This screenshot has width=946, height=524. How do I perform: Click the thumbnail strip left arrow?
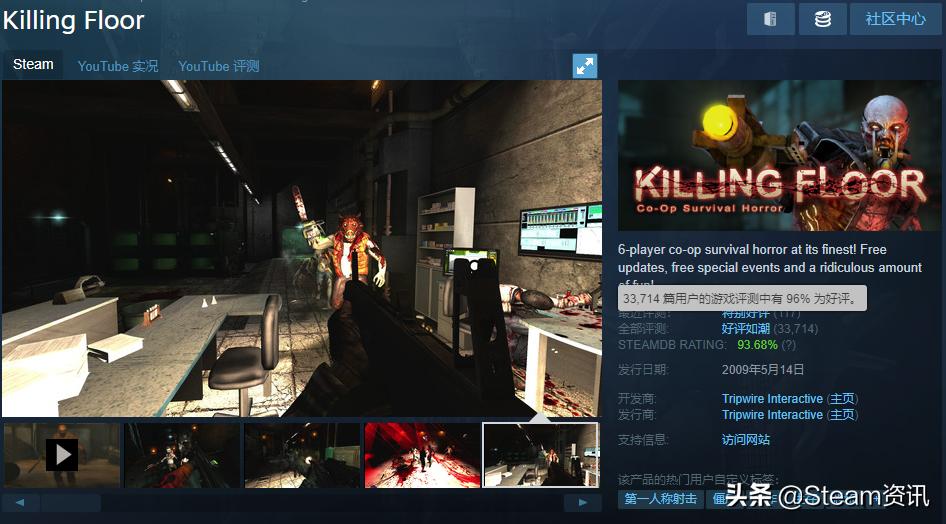coord(20,502)
